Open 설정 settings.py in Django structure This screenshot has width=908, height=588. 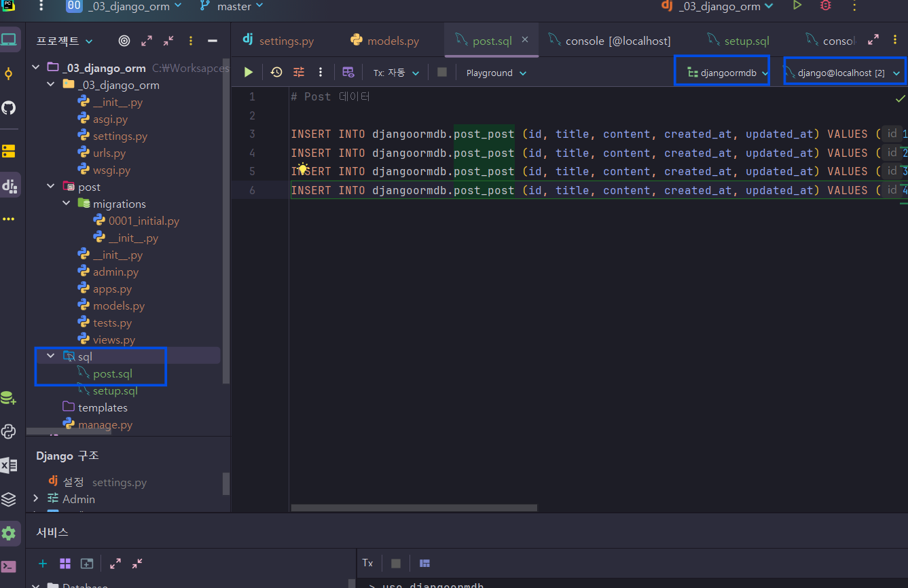pos(97,482)
